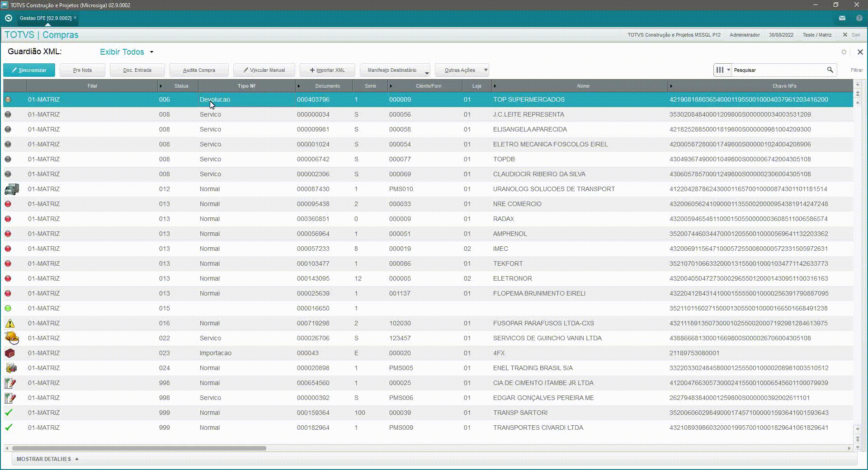Close the Gestao DFE tab

[75, 18]
